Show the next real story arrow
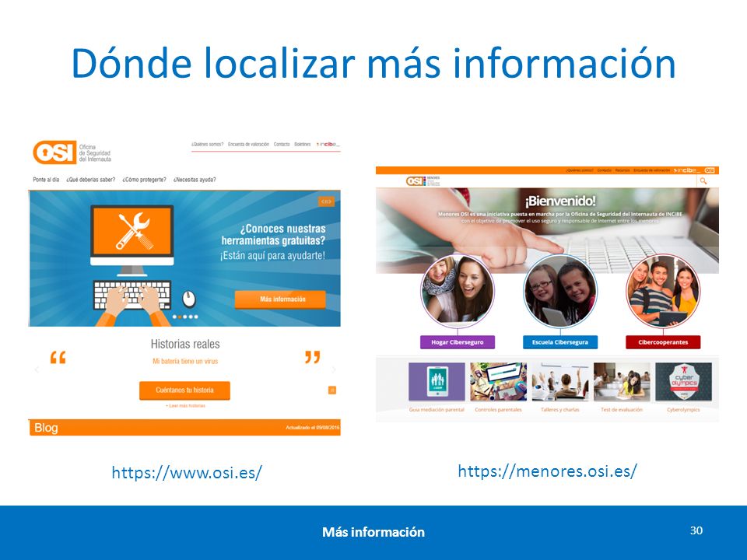The height and width of the screenshot is (560, 747). pyautogui.click(x=334, y=369)
